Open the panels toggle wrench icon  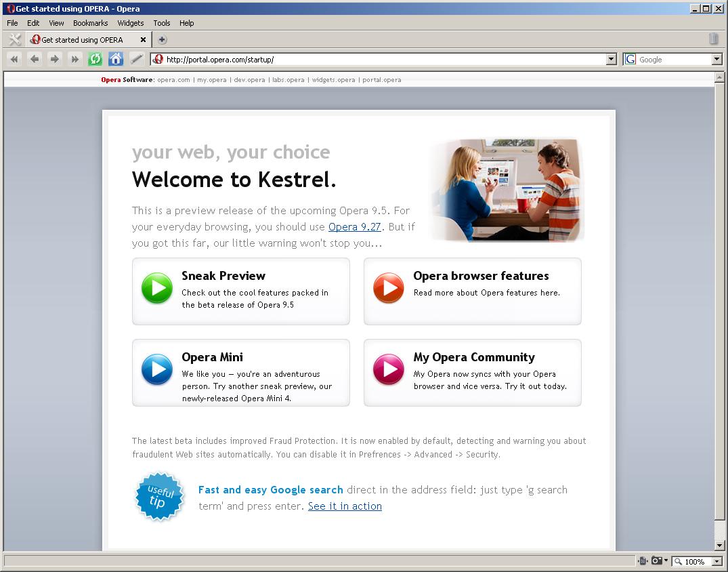(x=15, y=40)
